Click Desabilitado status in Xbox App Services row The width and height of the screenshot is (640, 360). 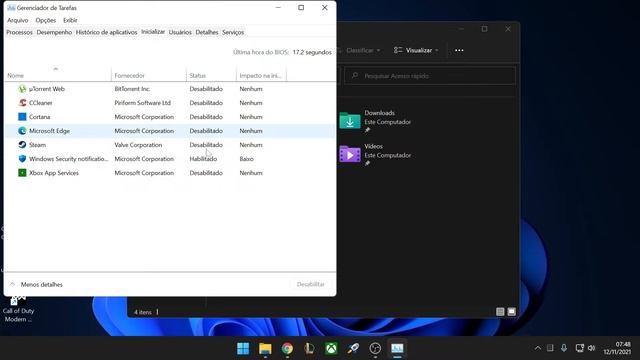[206, 173]
